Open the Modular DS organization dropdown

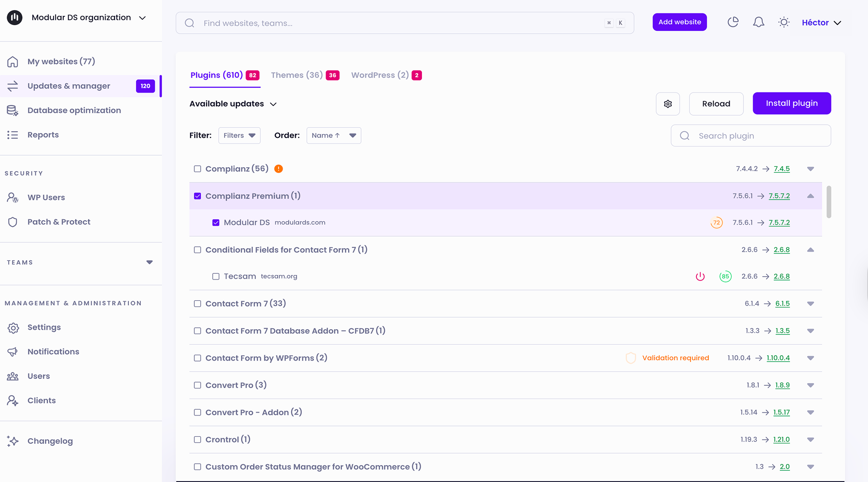(x=89, y=18)
